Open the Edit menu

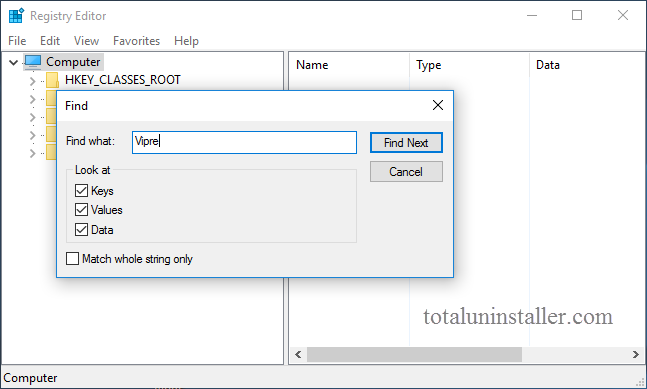click(50, 41)
